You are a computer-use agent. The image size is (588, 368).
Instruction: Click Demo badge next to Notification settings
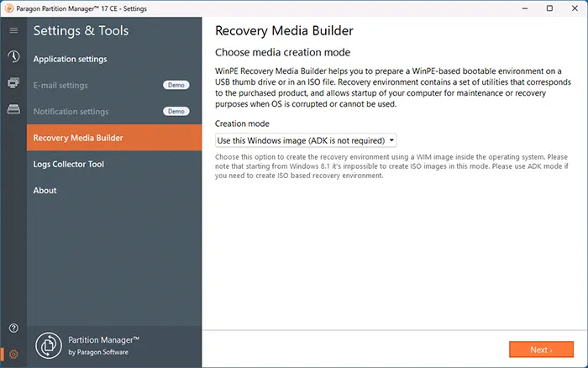tap(176, 112)
